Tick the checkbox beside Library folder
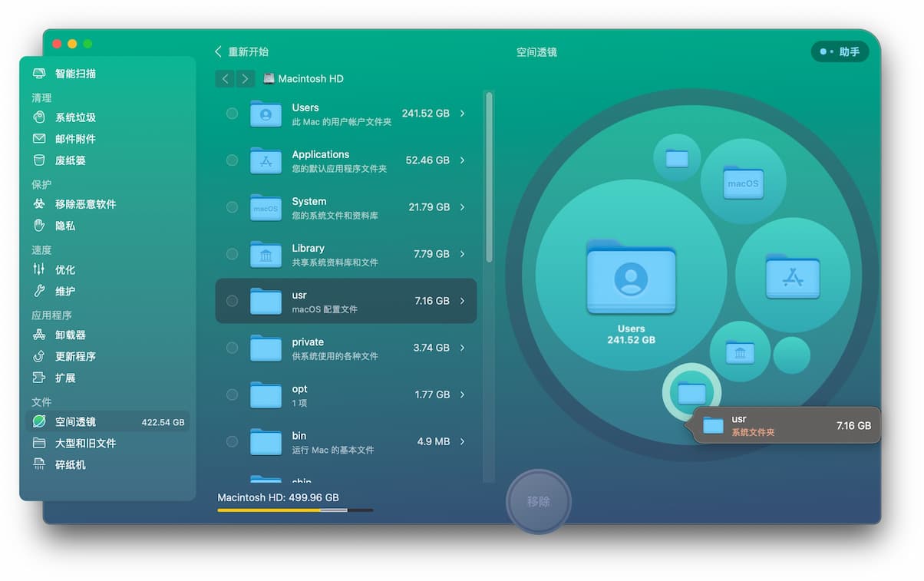Image resolution: width=924 pixels, height=581 pixels. click(x=232, y=254)
